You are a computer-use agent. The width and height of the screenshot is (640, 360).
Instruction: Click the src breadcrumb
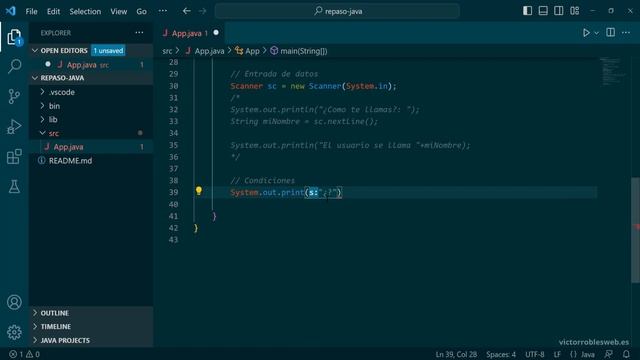pyautogui.click(x=167, y=51)
